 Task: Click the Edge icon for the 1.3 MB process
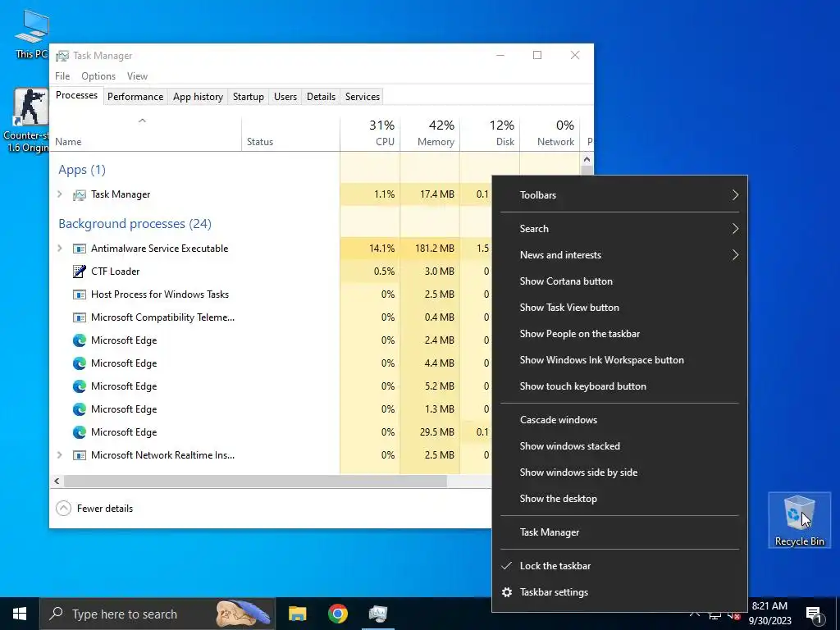[x=80, y=409]
